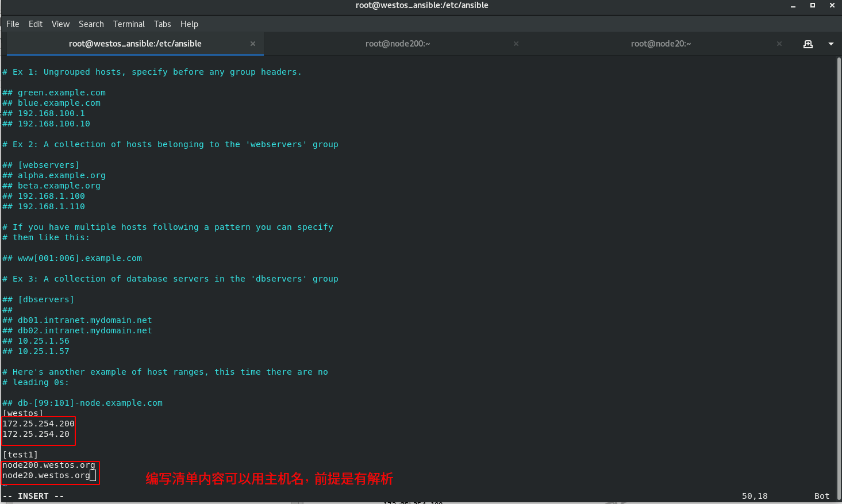Open the Help menu
Screen dimensions: 842x504
point(189,24)
